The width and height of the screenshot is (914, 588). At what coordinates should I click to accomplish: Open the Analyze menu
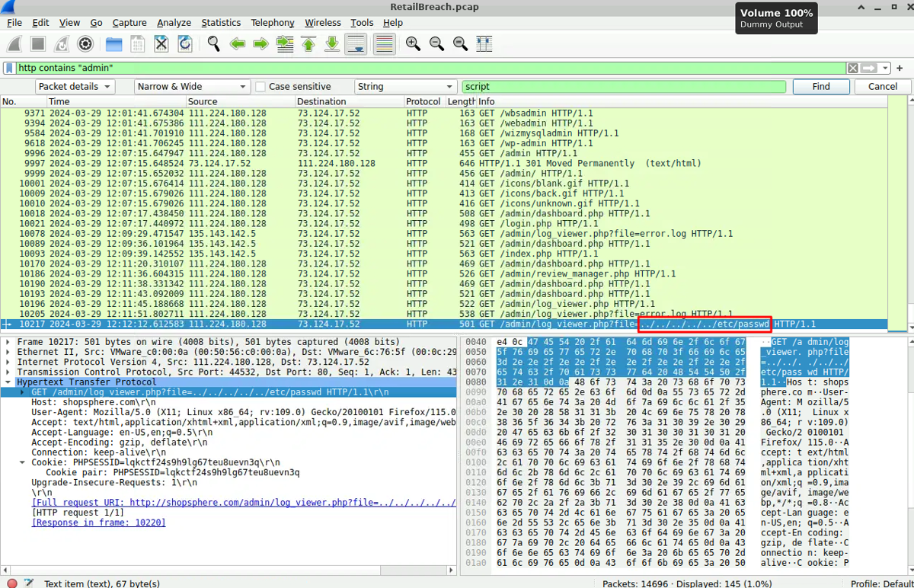coord(174,23)
